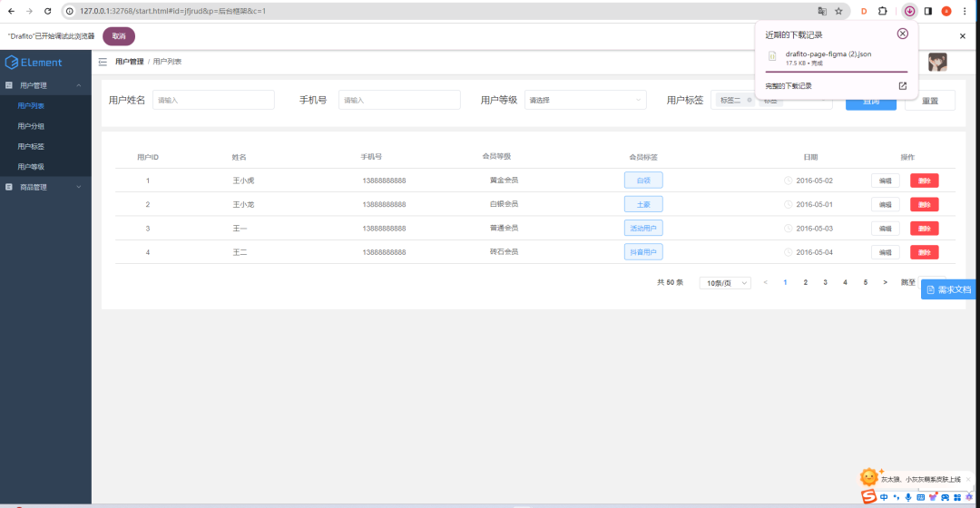This screenshot has width=980, height=508.
Task: Open the 需求文档 floating button
Action: point(949,289)
